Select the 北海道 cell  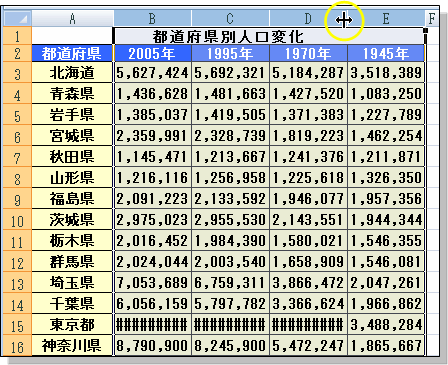[72, 73]
